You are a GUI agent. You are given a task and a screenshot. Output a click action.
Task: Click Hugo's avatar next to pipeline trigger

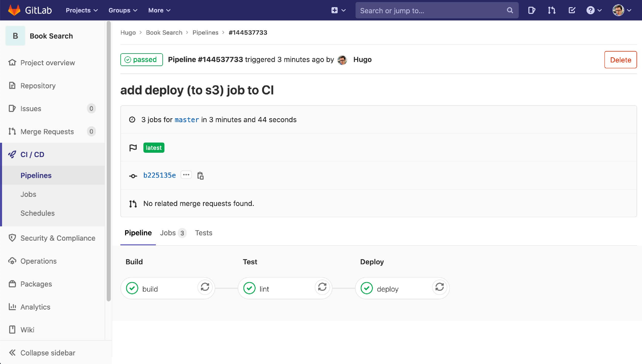[342, 60]
